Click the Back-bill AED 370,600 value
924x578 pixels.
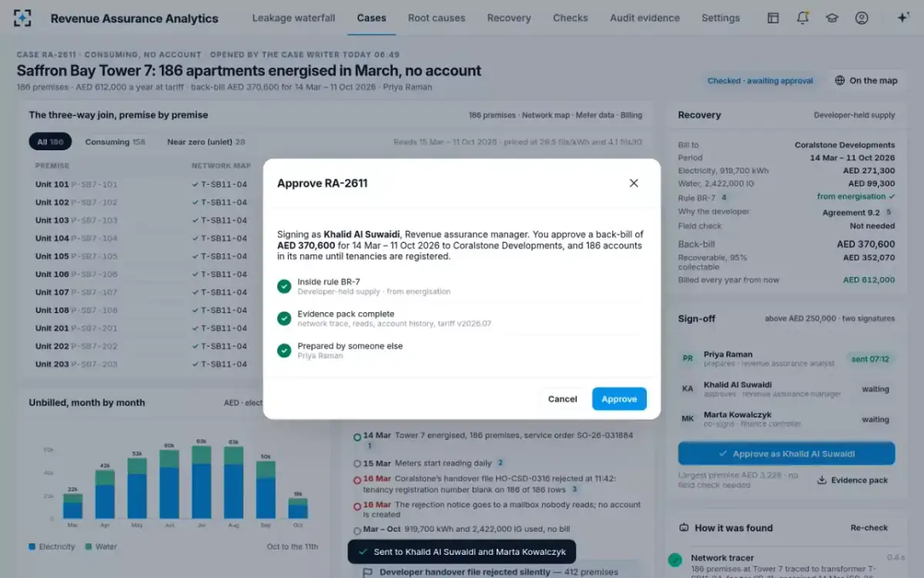pos(865,244)
